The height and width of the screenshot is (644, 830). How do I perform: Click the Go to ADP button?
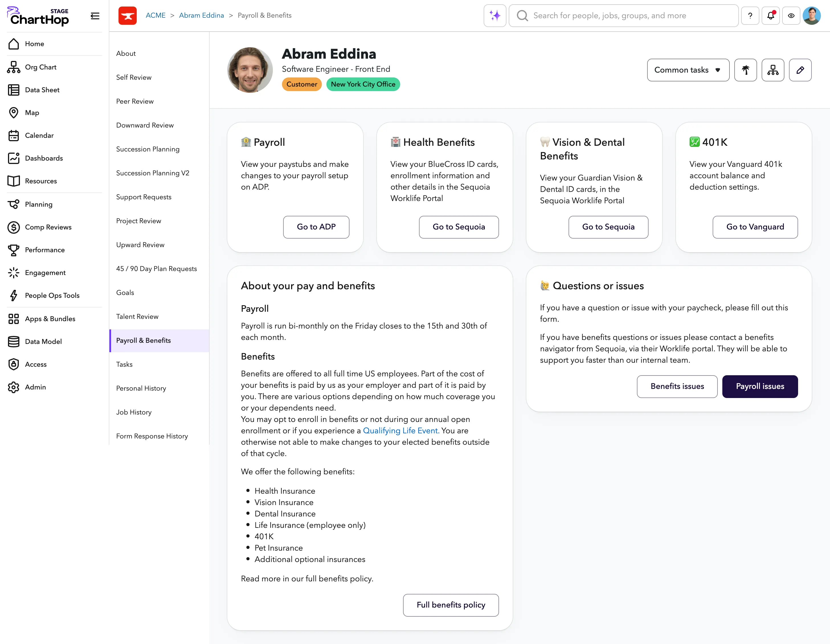point(316,227)
